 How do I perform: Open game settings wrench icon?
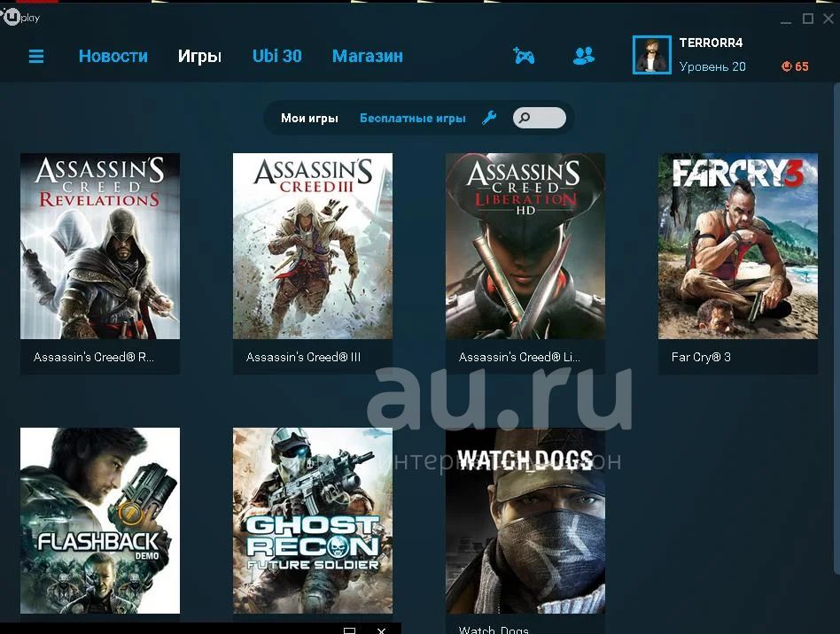click(x=489, y=118)
